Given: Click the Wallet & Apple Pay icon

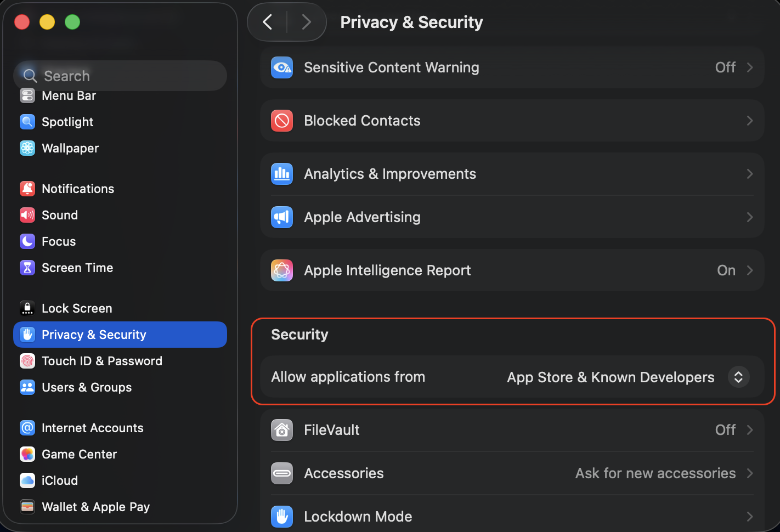Looking at the screenshot, I should click(27, 507).
